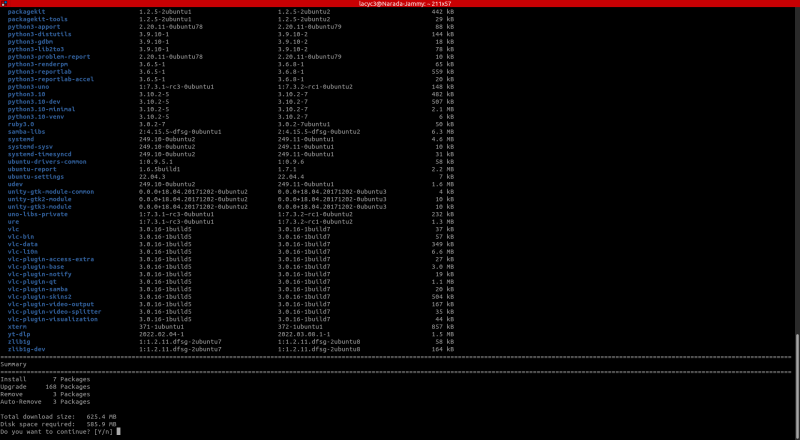Select the 'python3-gdbm' package name
This screenshot has height=440, width=800.
tap(30, 42)
